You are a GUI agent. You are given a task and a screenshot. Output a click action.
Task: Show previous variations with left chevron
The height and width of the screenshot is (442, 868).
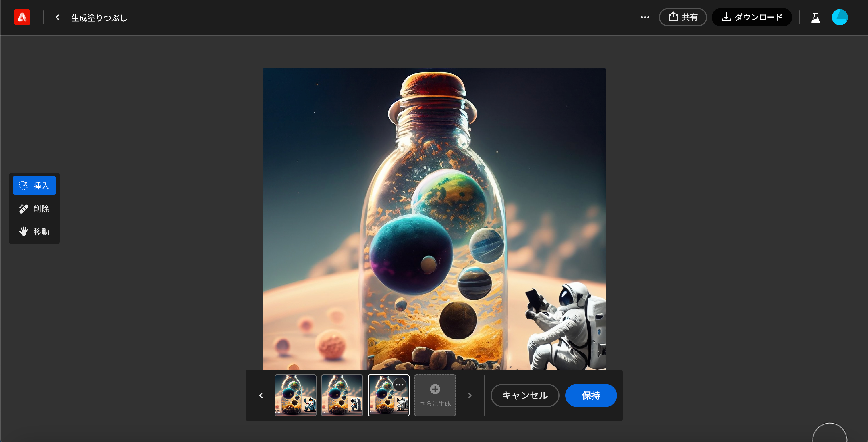261,395
